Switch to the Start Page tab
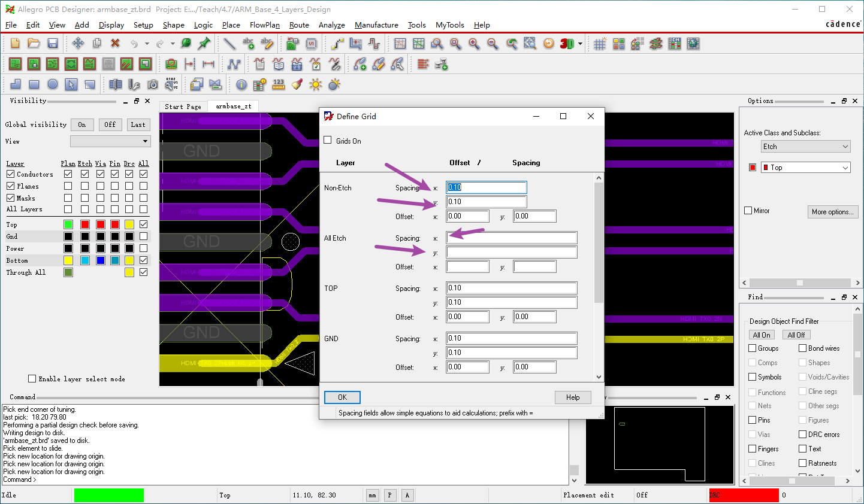 [x=183, y=107]
